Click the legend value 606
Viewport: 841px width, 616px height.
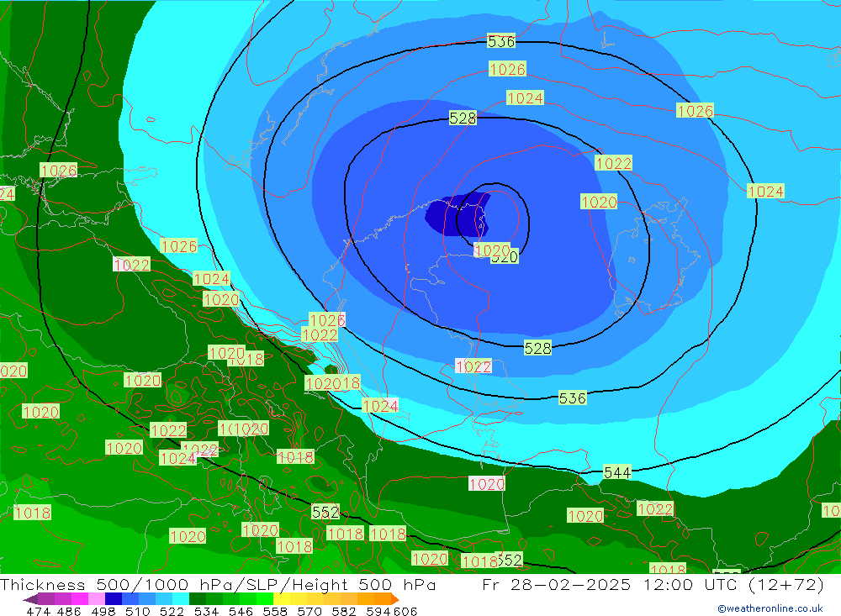coord(405,612)
